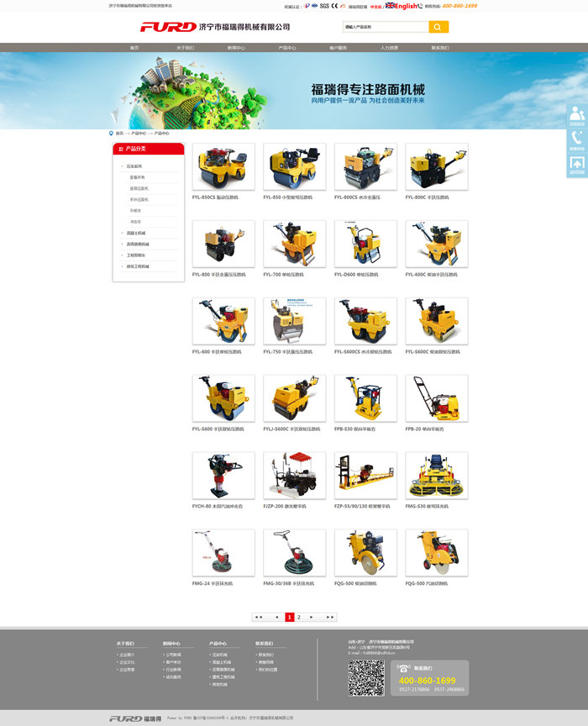Expand the 建筑工程机械 sidebar category
The image size is (588, 726).
pos(138,266)
